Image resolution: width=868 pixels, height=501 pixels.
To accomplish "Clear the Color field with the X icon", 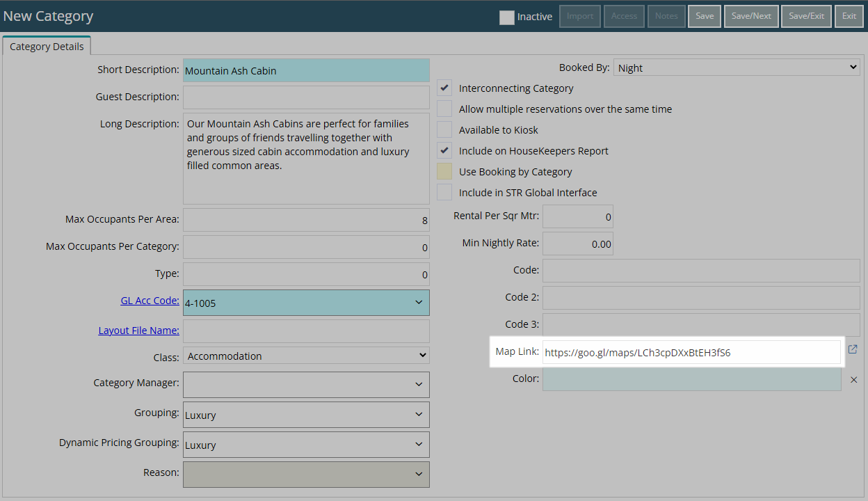I will tap(854, 380).
